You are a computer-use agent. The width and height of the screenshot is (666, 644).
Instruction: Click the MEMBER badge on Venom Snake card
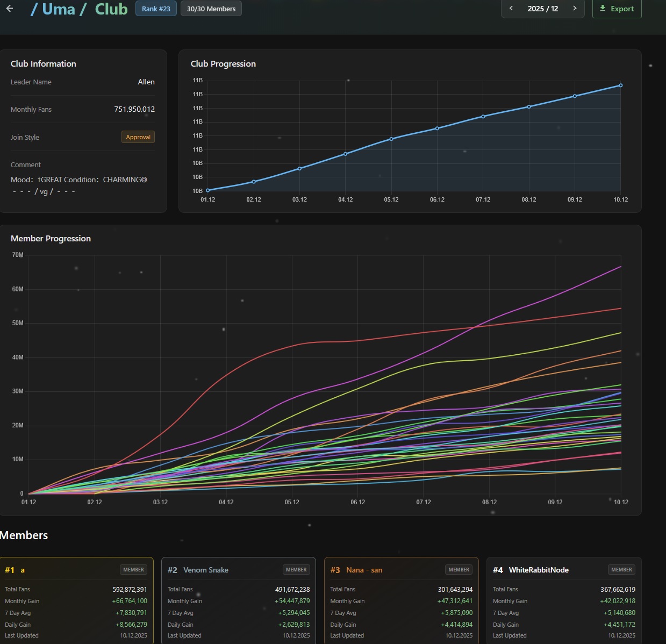pyautogui.click(x=296, y=570)
